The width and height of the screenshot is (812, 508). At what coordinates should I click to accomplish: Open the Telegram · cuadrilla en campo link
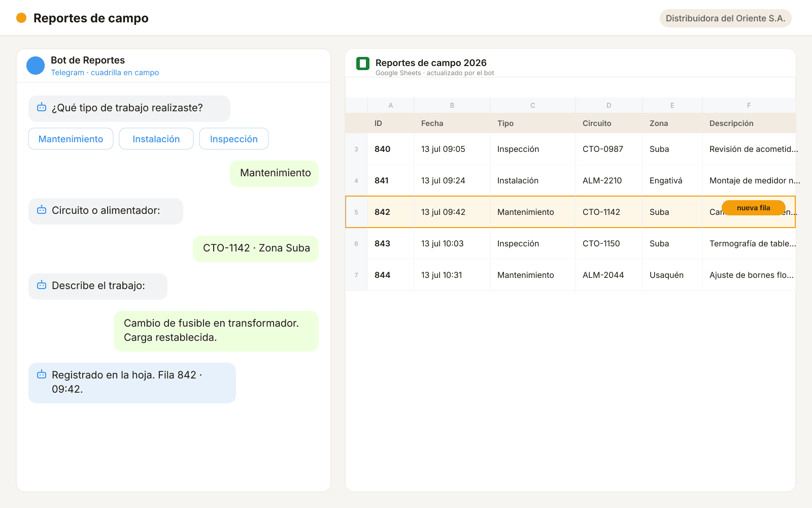(105, 73)
